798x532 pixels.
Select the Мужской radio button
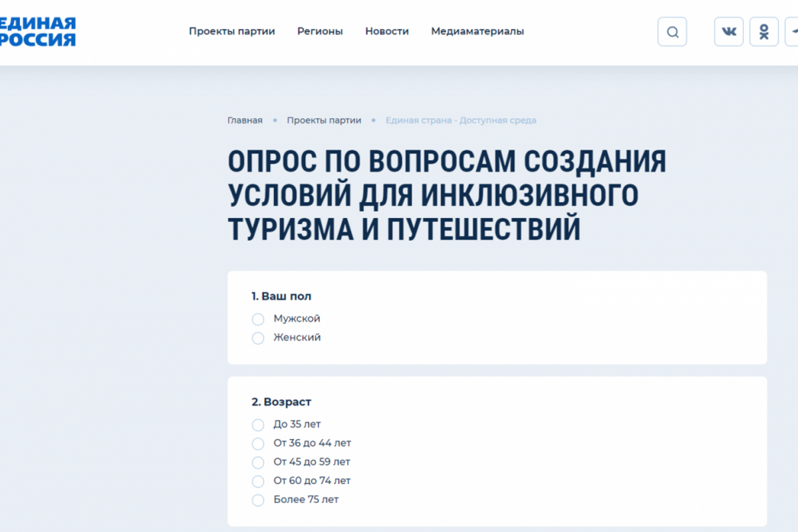click(x=258, y=319)
